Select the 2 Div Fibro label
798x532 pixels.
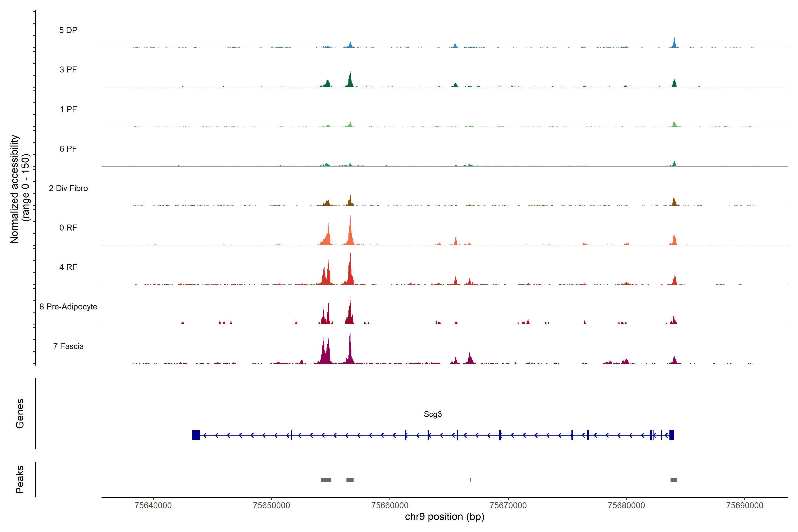68,188
